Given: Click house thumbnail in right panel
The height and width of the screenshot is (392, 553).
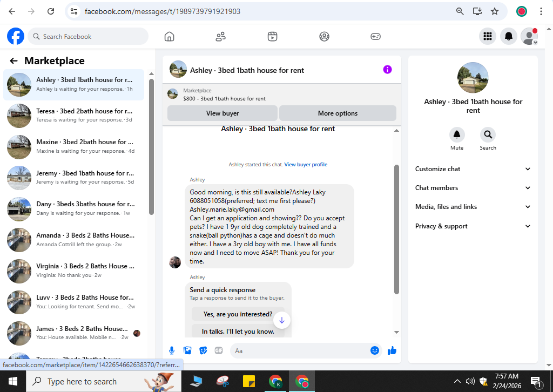Looking at the screenshot, I should [473, 78].
